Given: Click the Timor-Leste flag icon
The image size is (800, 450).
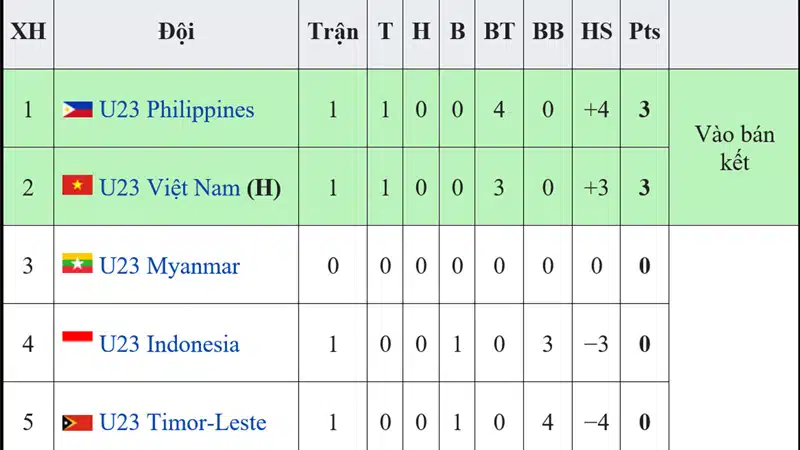Looking at the screenshot, I should tap(78, 422).
